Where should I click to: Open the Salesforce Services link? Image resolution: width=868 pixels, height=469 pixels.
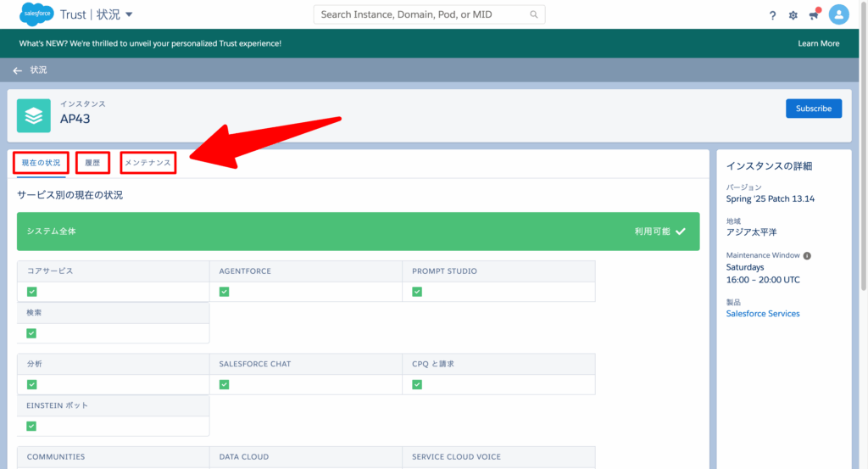(x=763, y=314)
